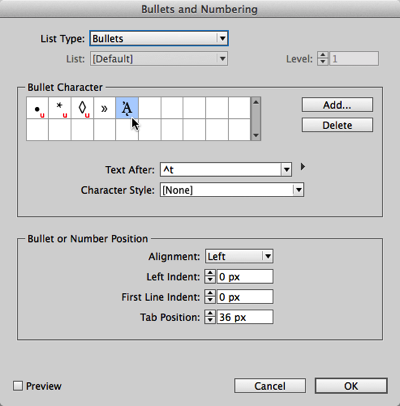Open the Alignment dropdown
The image size is (400, 406).
[239, 256]
